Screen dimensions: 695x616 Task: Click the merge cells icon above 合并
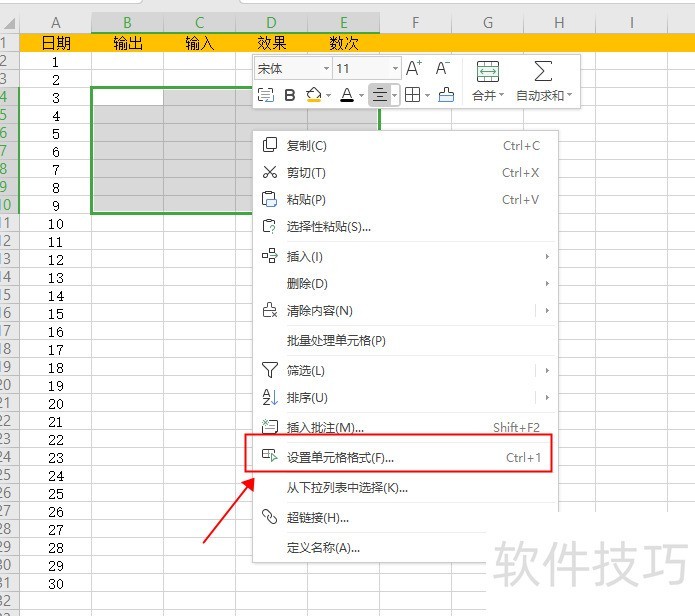coord(488,71)
